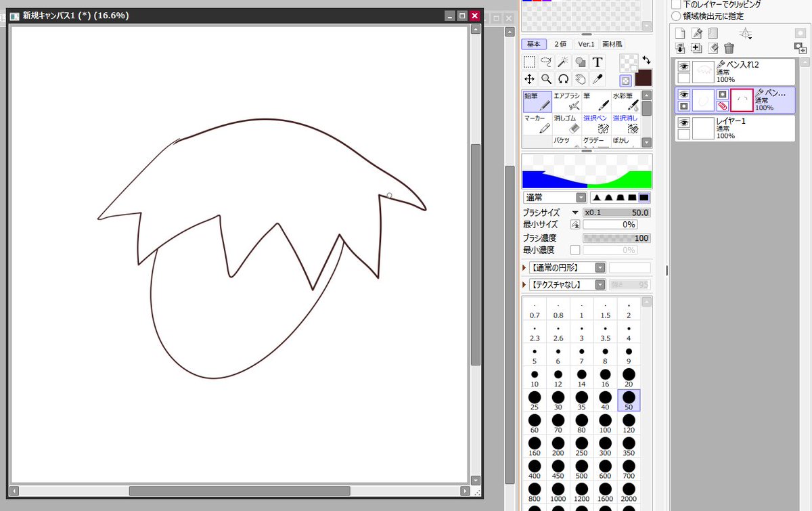Select the size 100 brush preset
The image size is (812, 511).
point(605,423)
